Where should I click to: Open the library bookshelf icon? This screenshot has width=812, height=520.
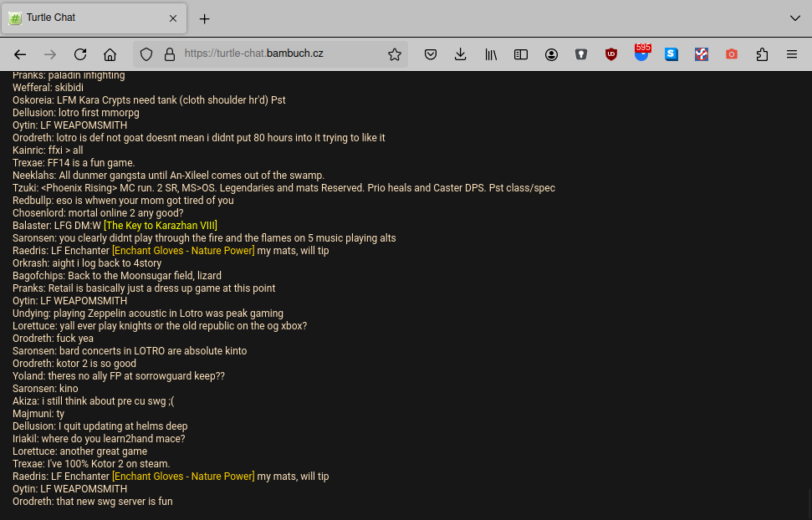click(491, 54)
